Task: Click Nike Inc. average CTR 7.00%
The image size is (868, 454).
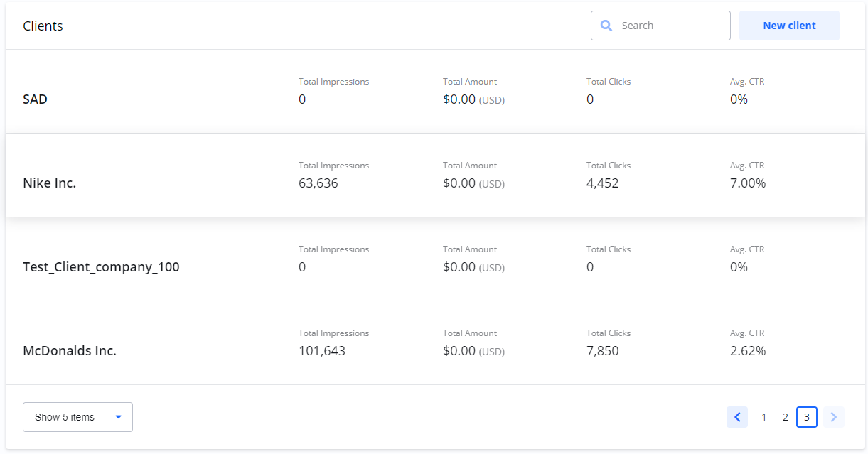Action: 748,183
